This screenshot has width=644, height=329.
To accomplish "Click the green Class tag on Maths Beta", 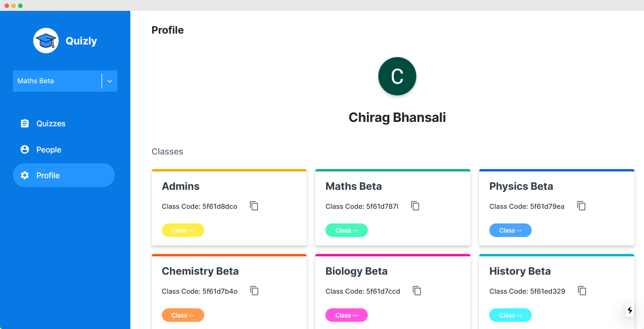I will coord(346,231).
